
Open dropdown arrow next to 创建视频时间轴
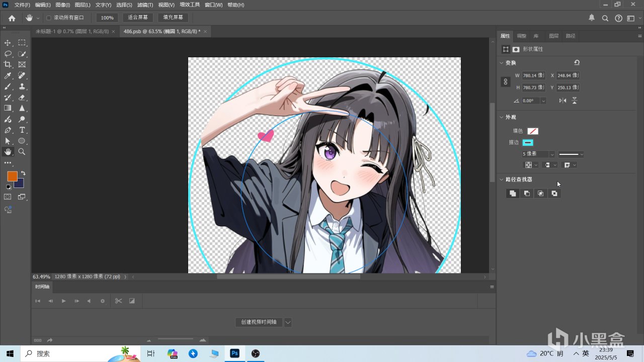pyautogui.click(x=288, y=322)
